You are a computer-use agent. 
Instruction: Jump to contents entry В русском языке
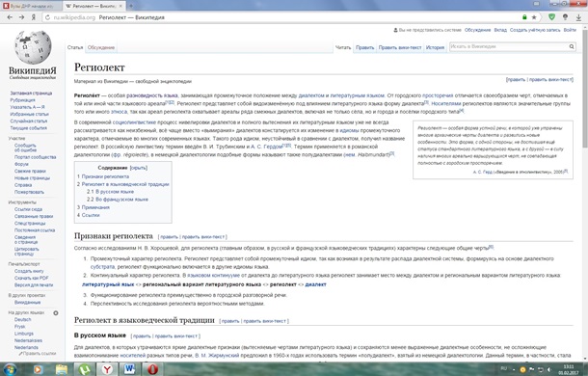pyautogui.click(x=115, y=192)
